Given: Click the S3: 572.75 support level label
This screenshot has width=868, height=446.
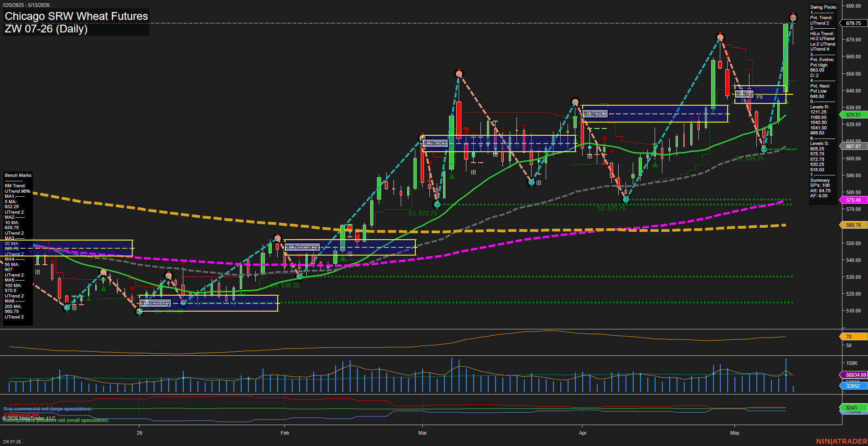Looking at the screenshot, I should coord(423,213).
